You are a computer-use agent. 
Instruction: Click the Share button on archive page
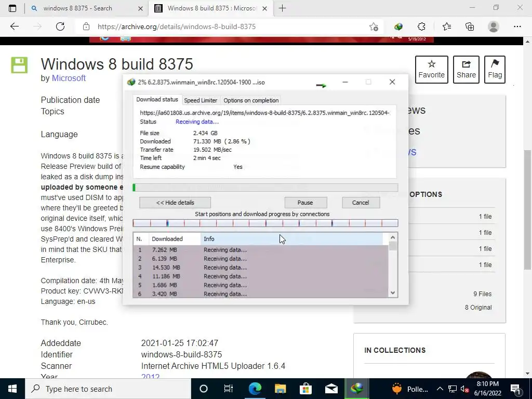(x=466, y=70)
